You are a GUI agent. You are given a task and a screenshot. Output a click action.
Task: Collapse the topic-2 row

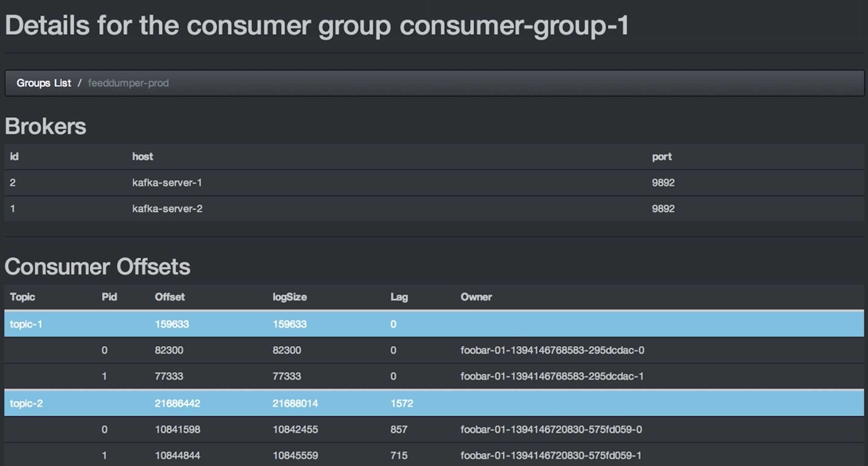(x=434, y=403)
